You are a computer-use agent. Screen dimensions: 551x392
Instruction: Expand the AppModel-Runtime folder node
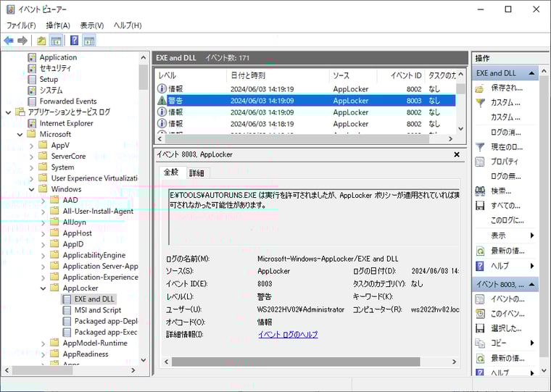click(43, 343)
